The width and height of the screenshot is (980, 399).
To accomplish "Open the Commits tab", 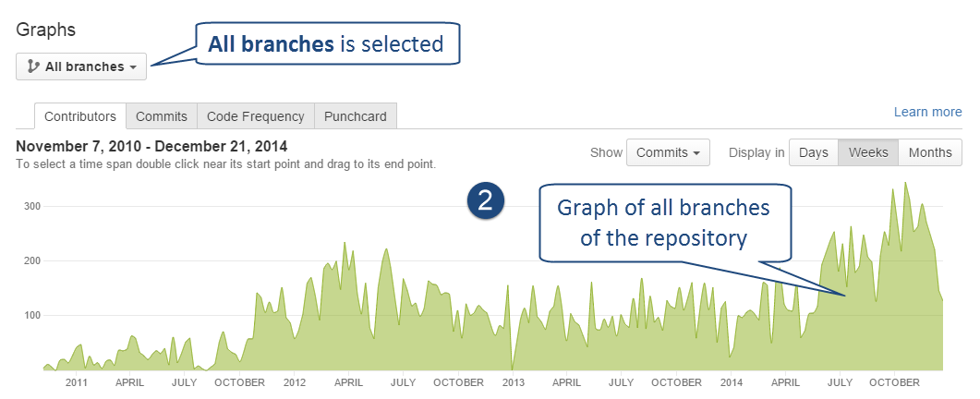I will pyautogui.click(x=162, y=116).
